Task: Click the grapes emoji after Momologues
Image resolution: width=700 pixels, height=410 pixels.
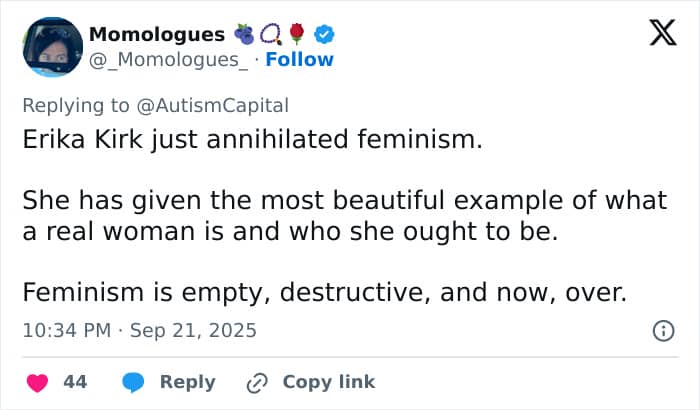Action: click(x=244, y=35)
